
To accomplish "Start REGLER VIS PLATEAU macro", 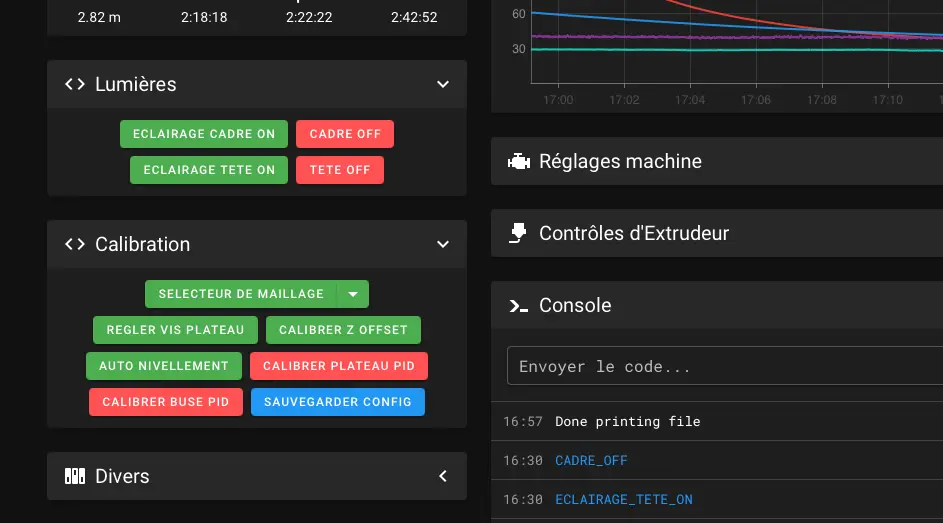I will pyautogui.click(x=175, y=330).
